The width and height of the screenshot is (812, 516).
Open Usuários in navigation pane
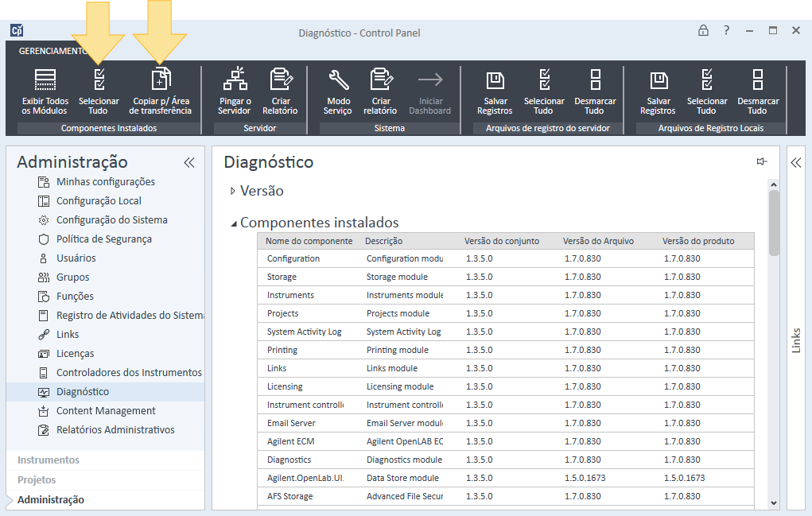click(x=76, y=258)
